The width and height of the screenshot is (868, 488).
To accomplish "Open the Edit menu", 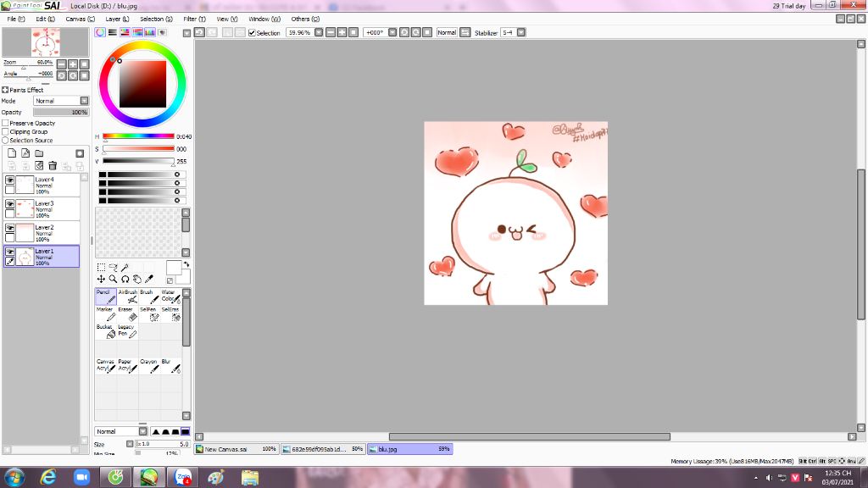I will pos(46,19).
